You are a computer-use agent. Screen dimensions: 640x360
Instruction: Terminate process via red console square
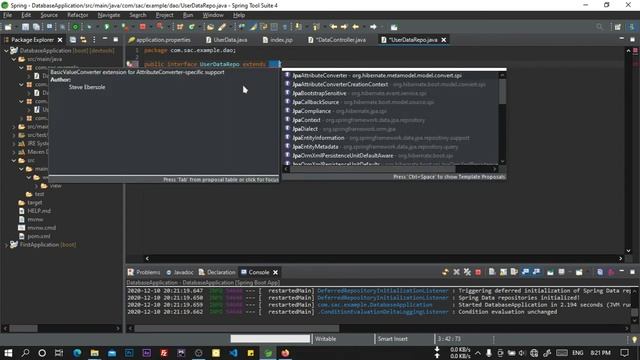(478, 272)
